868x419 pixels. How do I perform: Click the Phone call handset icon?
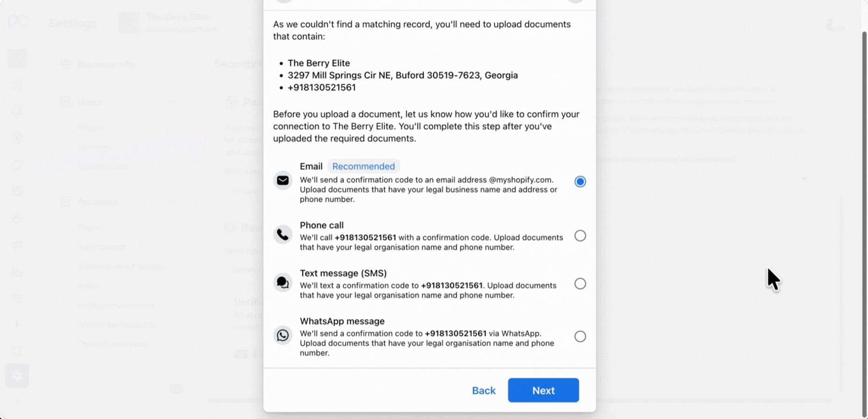pyautogui.click(x=283, y=234)
